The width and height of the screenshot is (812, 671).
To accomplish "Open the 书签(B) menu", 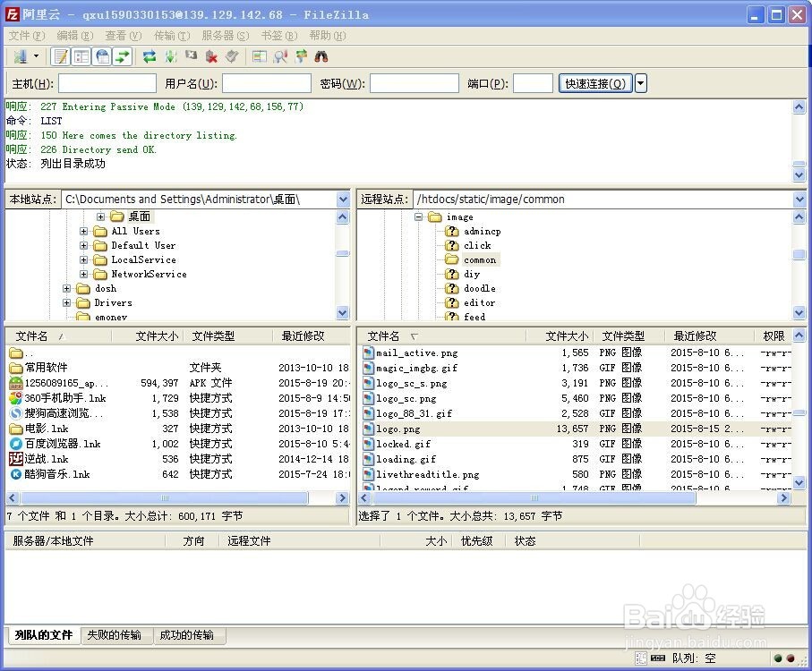I will 279,36.
